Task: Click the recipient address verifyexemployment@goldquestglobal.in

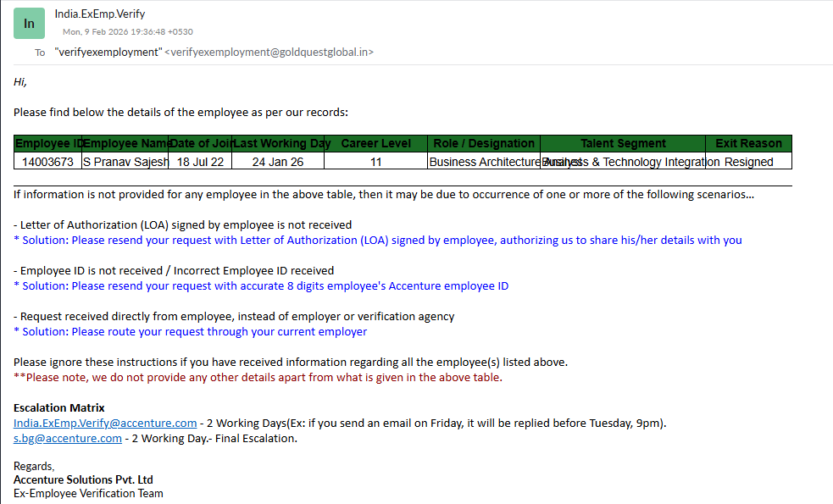Action: (269, 52)
